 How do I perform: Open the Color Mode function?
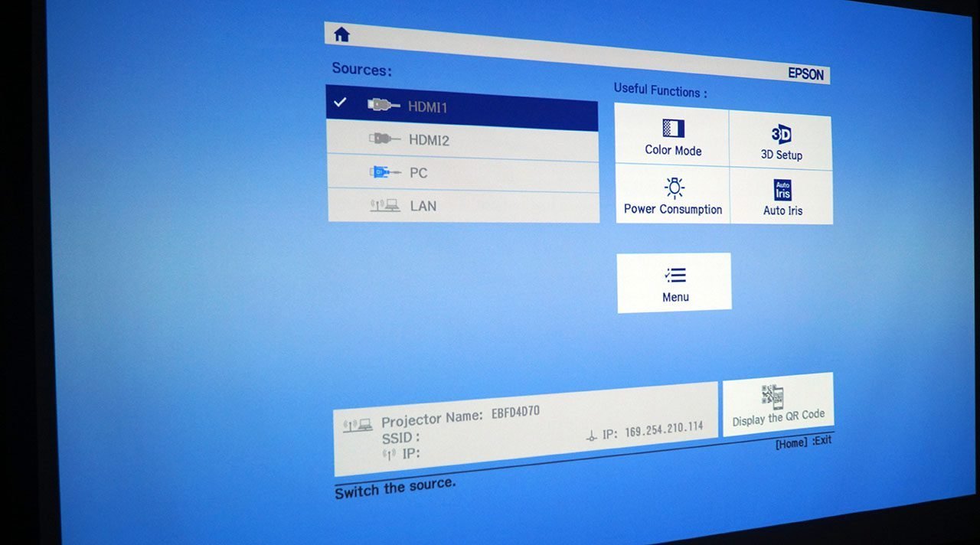coord(672,135)
